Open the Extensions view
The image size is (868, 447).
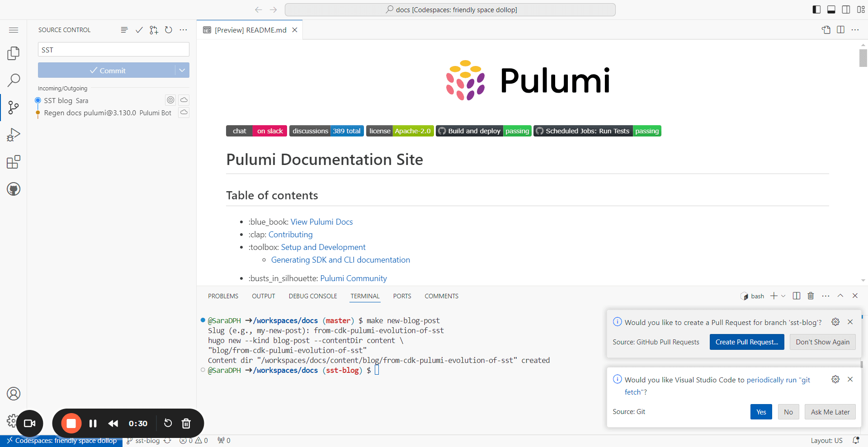coord(14,162)
